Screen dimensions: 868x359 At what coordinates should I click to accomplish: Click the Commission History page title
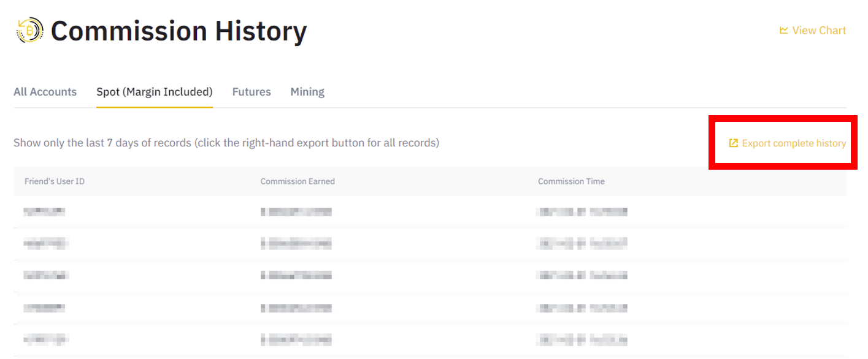pos(179,31)
